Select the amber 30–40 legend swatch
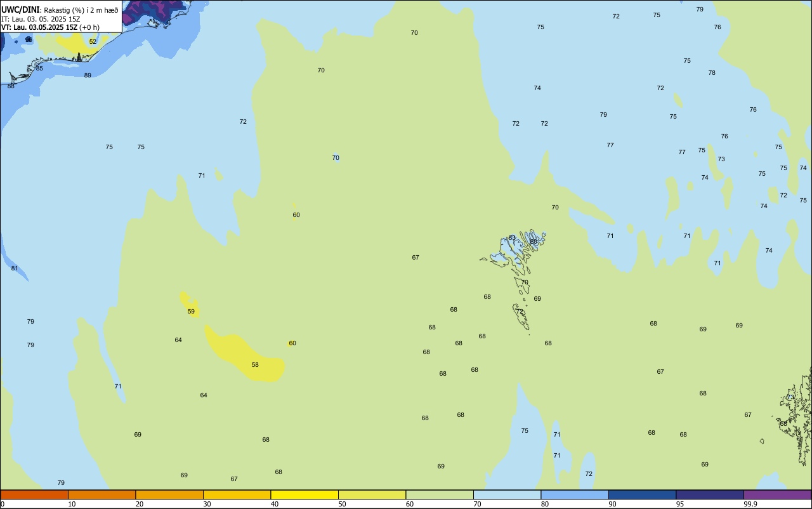 click(237, 494)
